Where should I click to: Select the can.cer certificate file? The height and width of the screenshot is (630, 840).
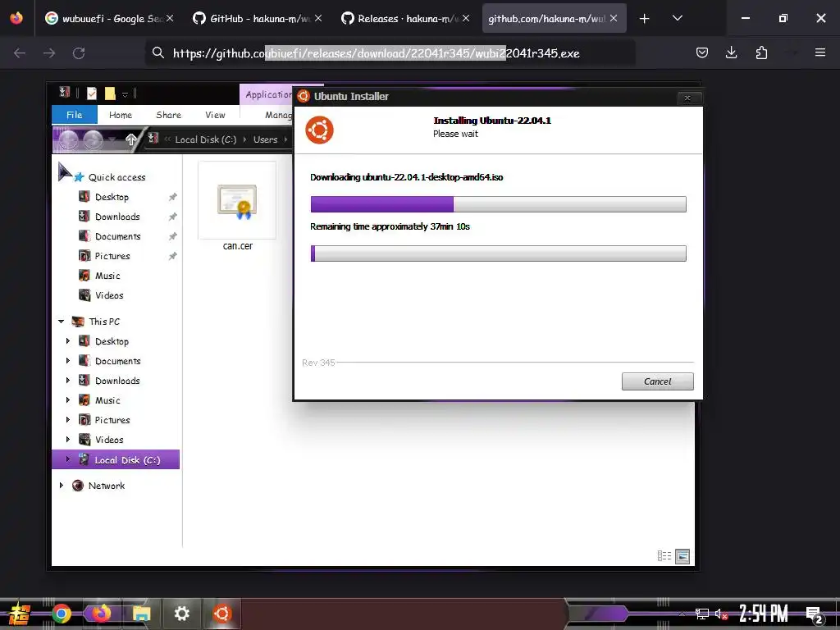click(x=237, y=207)
